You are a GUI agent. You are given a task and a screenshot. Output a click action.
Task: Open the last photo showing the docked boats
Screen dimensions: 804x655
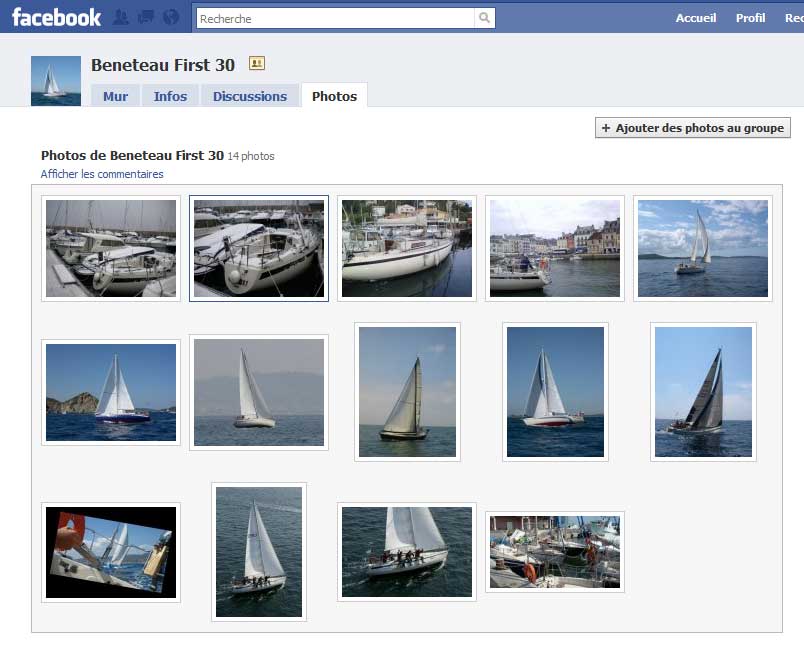tap(555, 552)
